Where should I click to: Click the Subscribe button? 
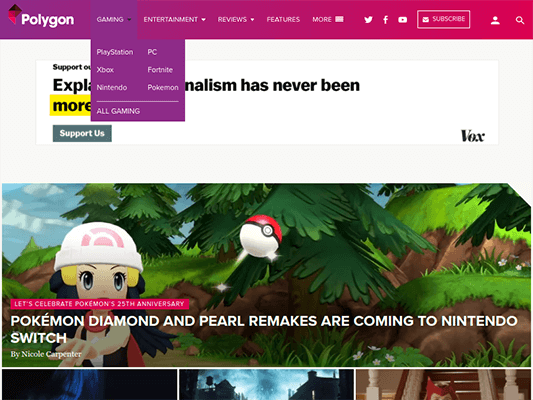coord(444,19)
